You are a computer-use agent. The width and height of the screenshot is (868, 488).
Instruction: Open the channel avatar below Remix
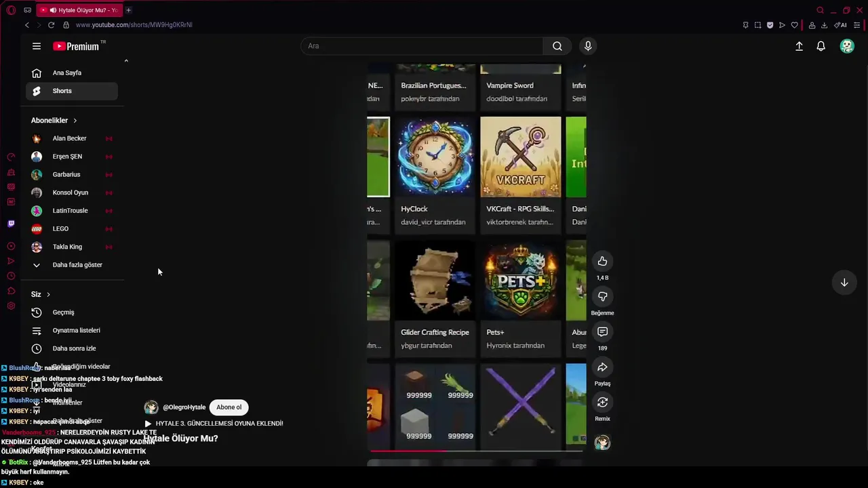[x=602, y=443]
